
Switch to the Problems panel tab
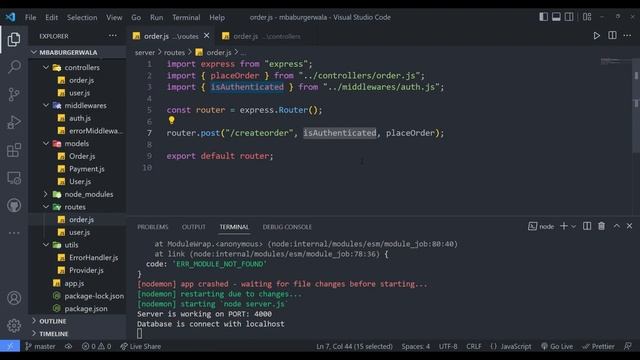(x=153, y=227)
